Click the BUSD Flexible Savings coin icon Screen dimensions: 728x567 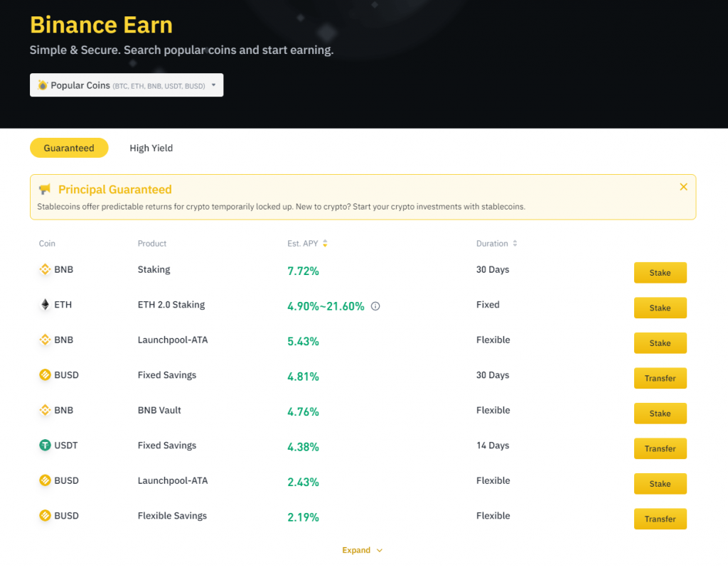coord(45,516)
